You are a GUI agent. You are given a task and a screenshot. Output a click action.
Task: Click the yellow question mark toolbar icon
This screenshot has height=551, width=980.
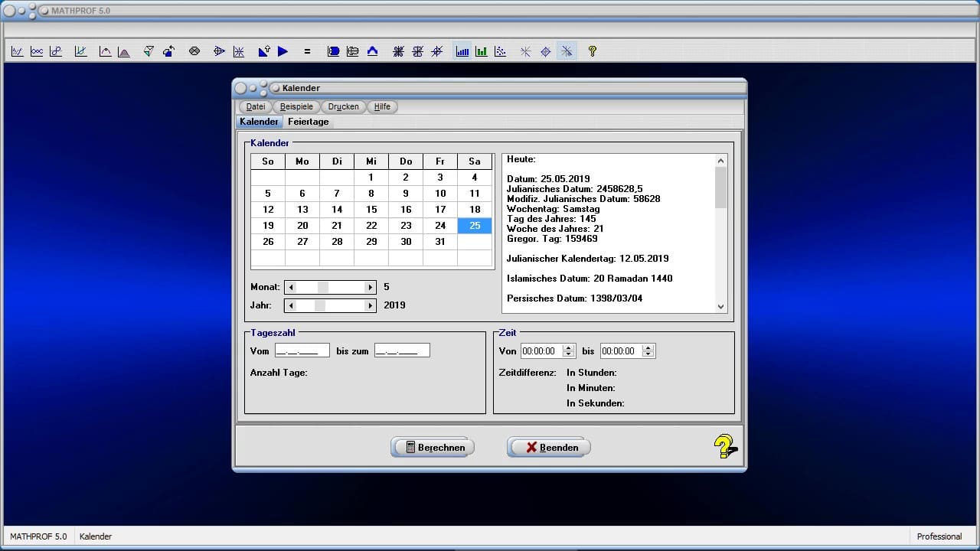point(592,51)
